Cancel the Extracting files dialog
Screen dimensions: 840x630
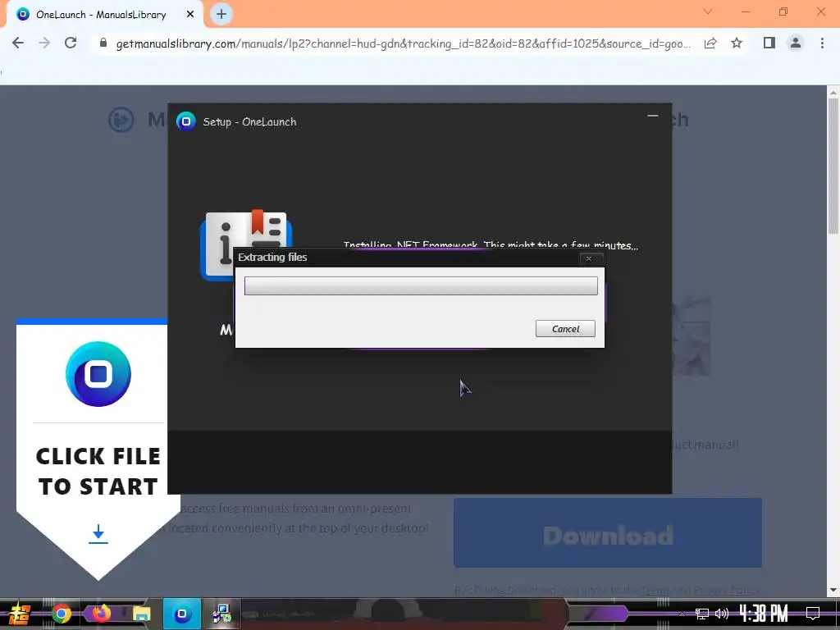click(x=565, y=328)
